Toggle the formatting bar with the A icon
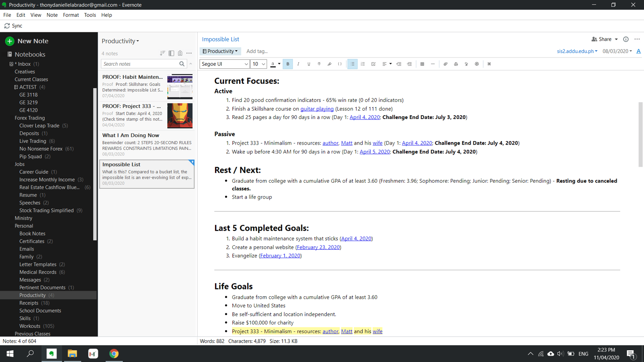 click(639, 51)
